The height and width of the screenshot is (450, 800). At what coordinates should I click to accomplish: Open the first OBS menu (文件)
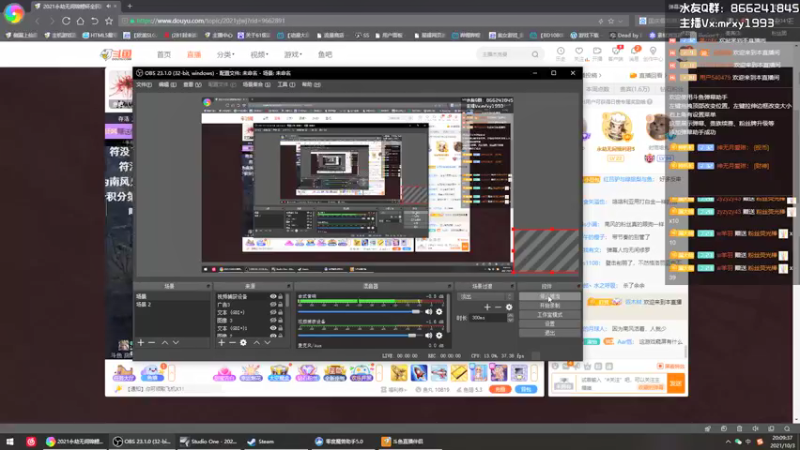coord(144,85)
